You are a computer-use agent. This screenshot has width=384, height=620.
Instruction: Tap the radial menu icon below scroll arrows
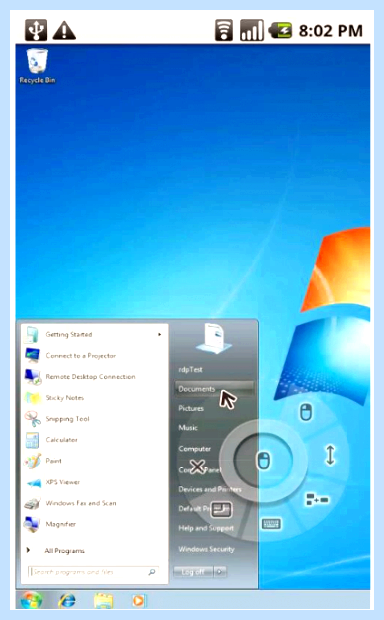pos(317,499)
